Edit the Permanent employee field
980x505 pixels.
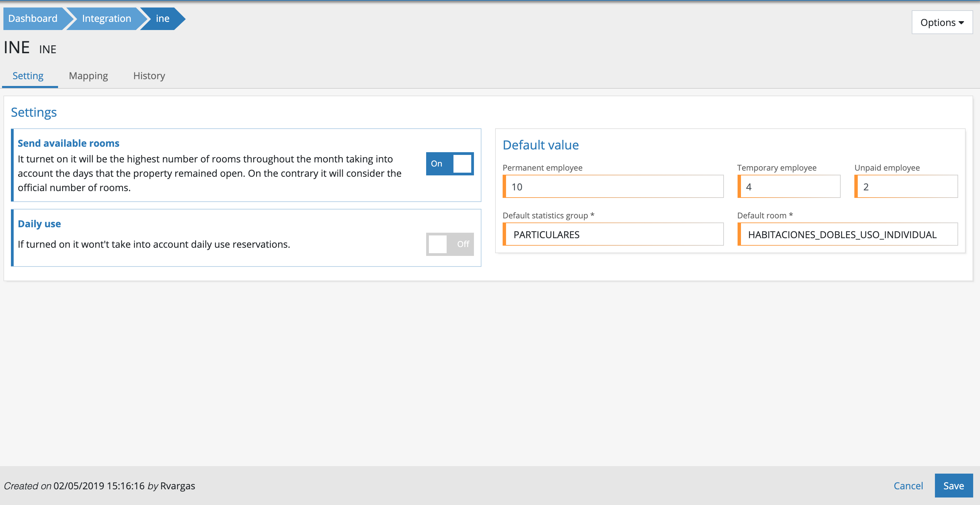click(614, 187)
